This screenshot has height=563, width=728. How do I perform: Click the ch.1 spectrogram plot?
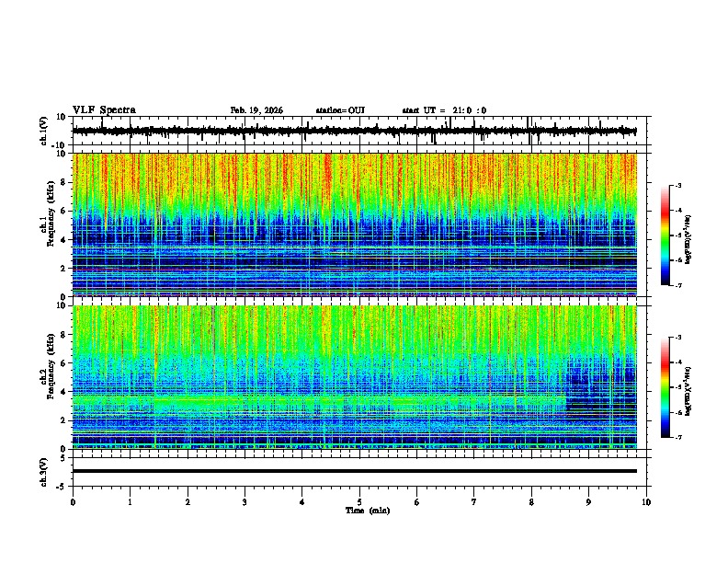[x=355, y=224]
